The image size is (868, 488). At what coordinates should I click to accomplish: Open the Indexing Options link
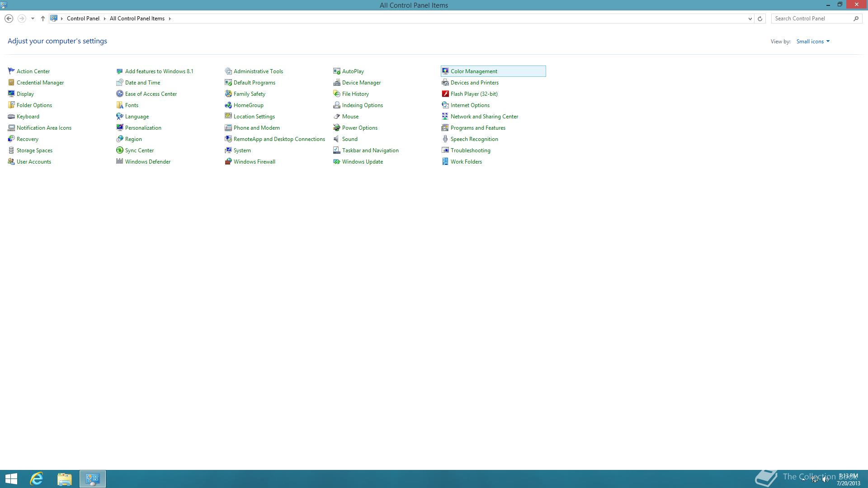(363, 105)
